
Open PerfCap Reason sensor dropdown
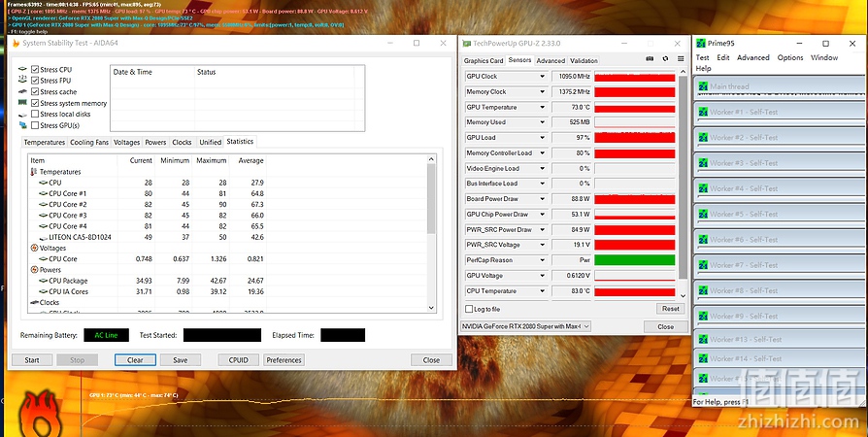(x=542, y=259)
